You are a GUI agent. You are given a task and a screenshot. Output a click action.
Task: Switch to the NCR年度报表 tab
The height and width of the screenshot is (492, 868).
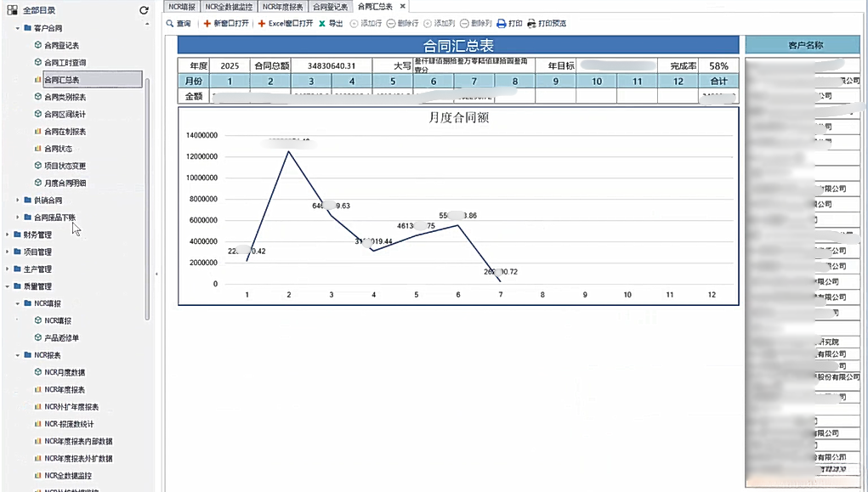[x=283, y=7]
